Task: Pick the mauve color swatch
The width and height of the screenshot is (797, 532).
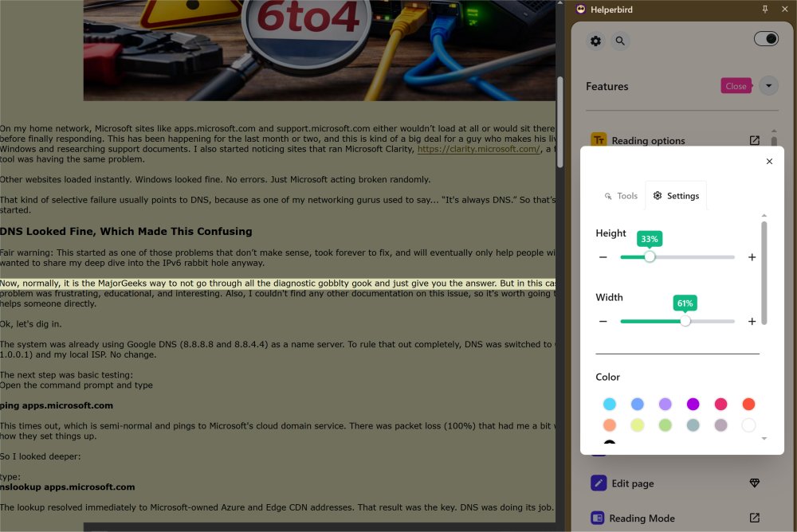Action: (x=720, y=424)
